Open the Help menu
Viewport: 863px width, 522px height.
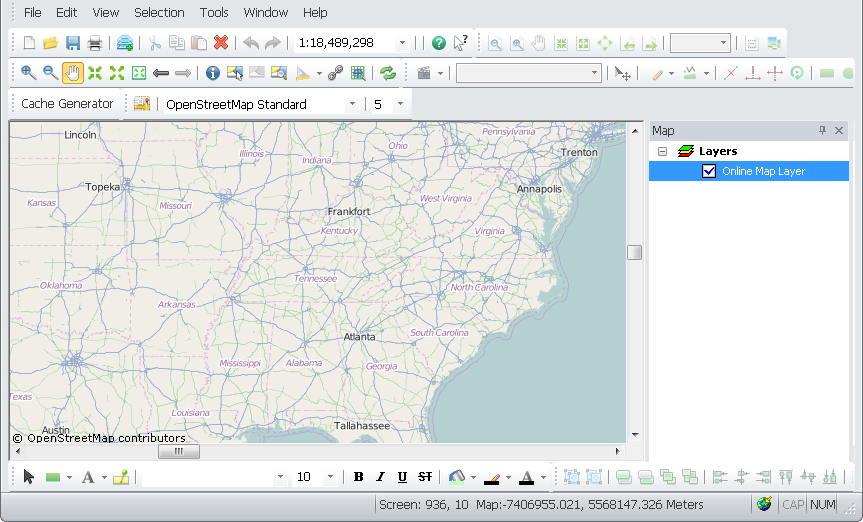(315, 12)
